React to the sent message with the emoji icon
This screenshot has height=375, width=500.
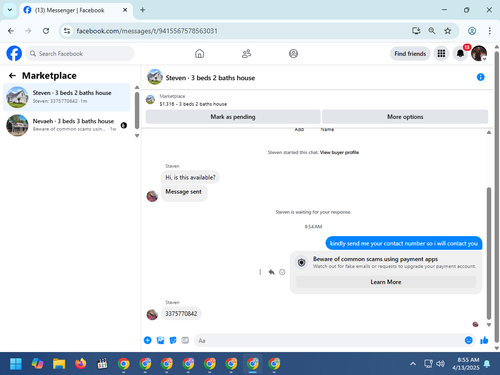pyautogui.click(x=282, y=272)
